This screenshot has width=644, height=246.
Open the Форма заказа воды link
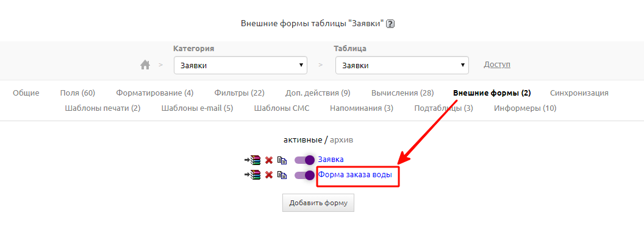359,174
